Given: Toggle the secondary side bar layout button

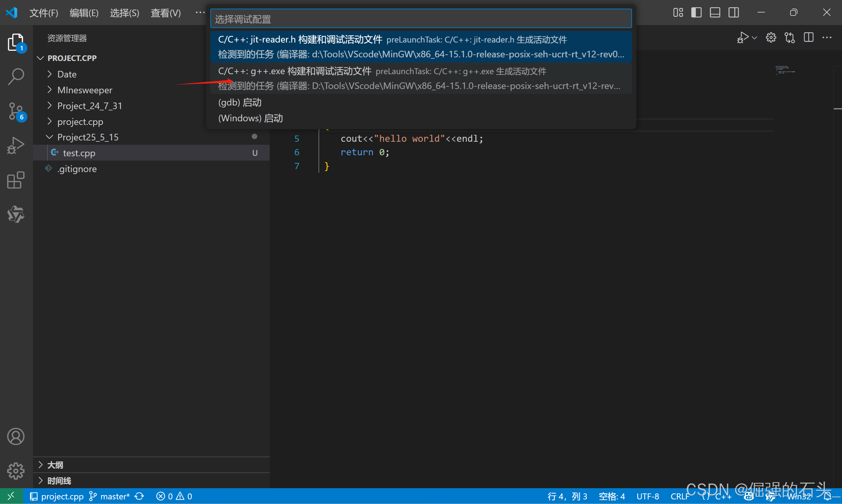Looking at the screenshot, I should (734, 13).
